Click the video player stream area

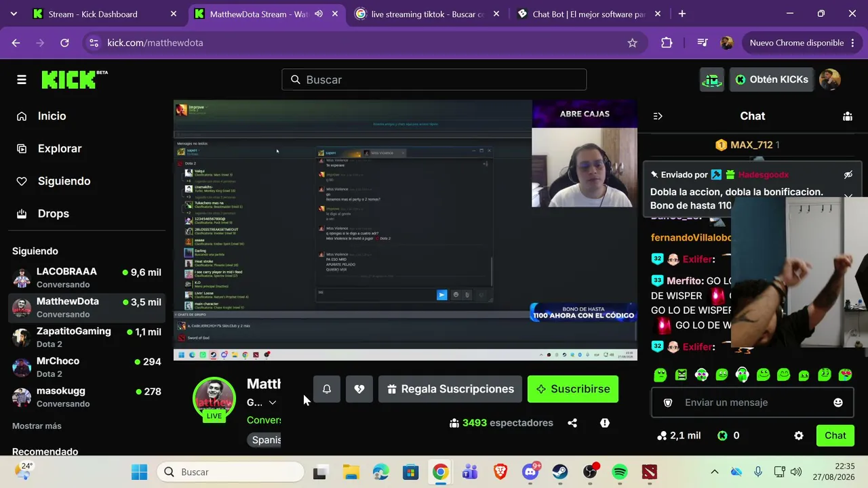point(406,230)
